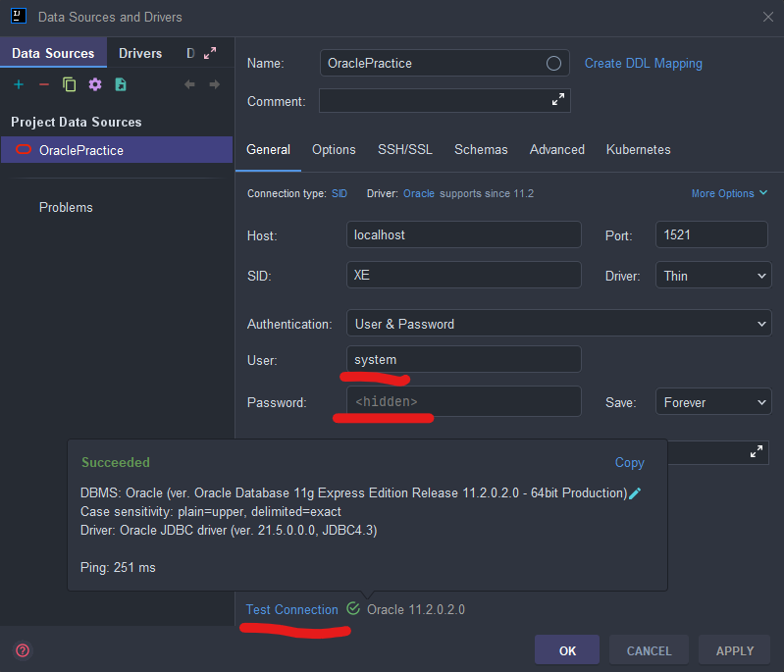
Task: Edit DBMS info with pencil icon
Action: tap(635, 493)
